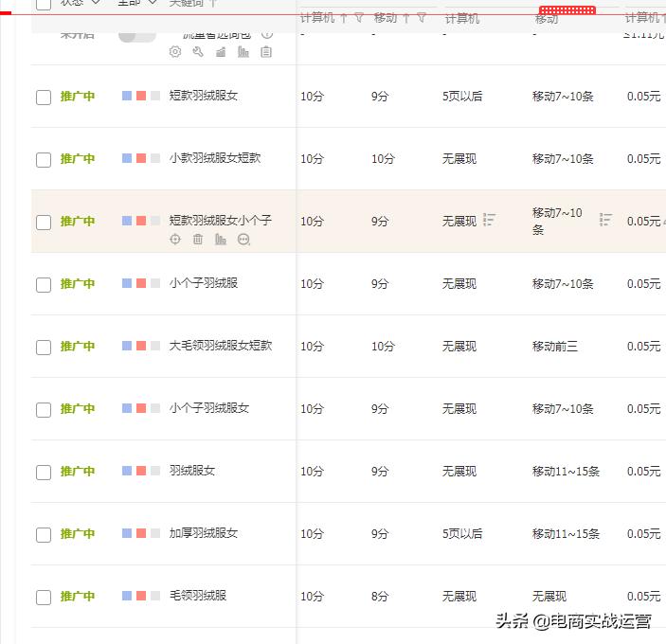Click 无展现 mobile rank in the 毛领羽绒服 row
This screenshot has height=644, width=666.
pyautogui.click(x=549, y=597)
